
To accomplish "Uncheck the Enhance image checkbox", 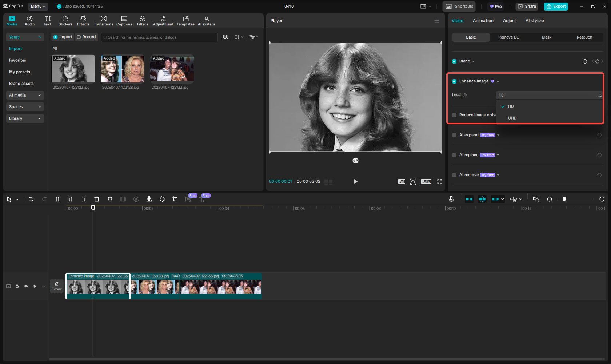I will [x=454, y=81].
